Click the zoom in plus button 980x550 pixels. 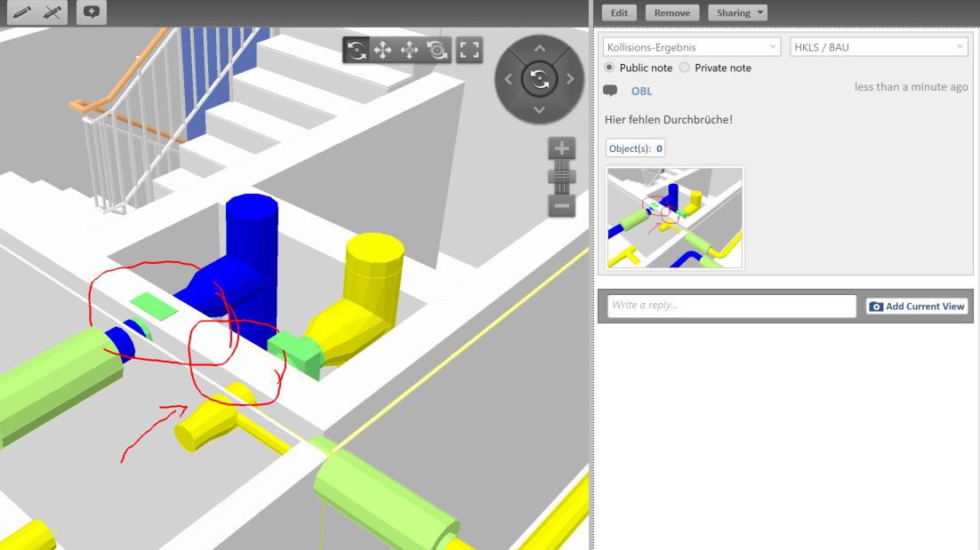coord(561,149)
